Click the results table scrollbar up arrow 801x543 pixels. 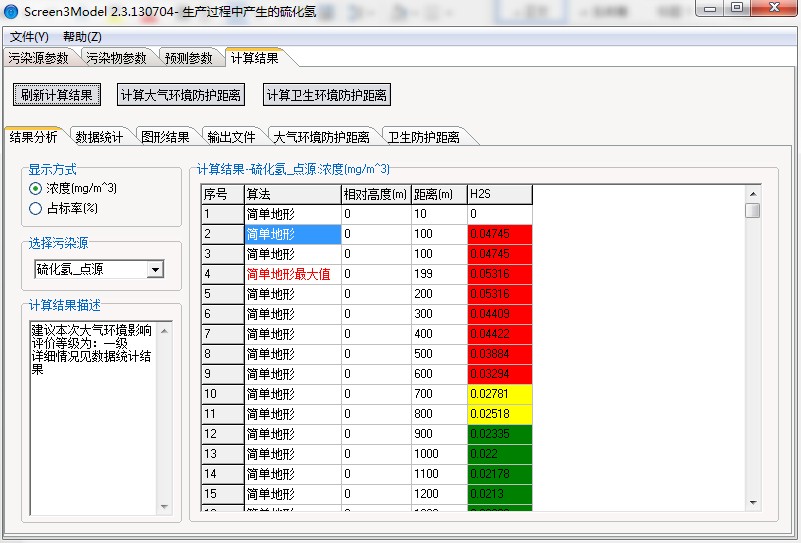(x=753, y=194)
